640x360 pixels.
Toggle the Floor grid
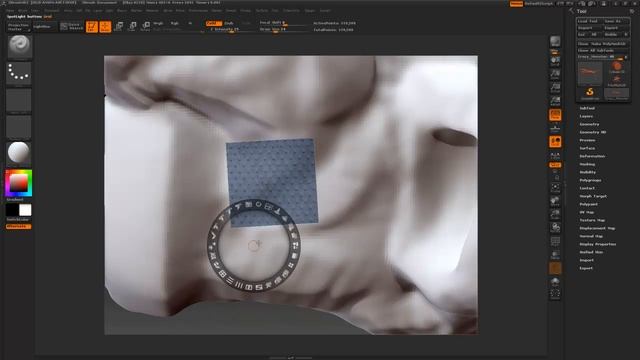555,128
